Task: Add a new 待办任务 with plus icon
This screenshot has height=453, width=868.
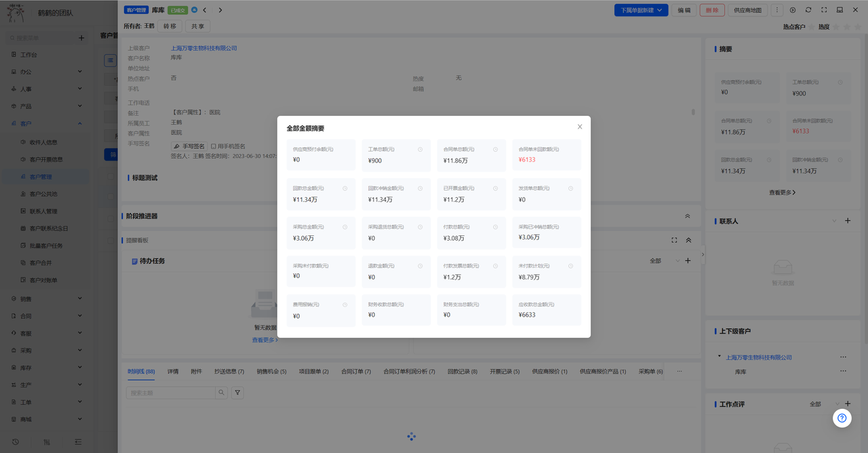Action: [688, 260]
